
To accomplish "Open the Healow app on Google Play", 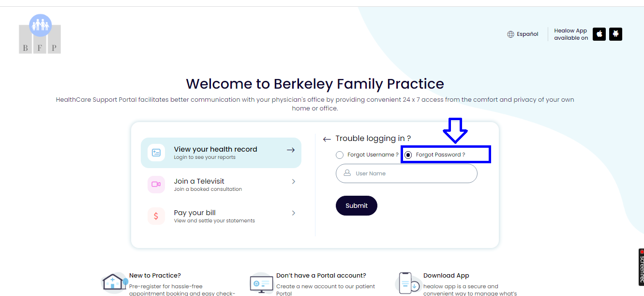I will [x=615, y=34].
